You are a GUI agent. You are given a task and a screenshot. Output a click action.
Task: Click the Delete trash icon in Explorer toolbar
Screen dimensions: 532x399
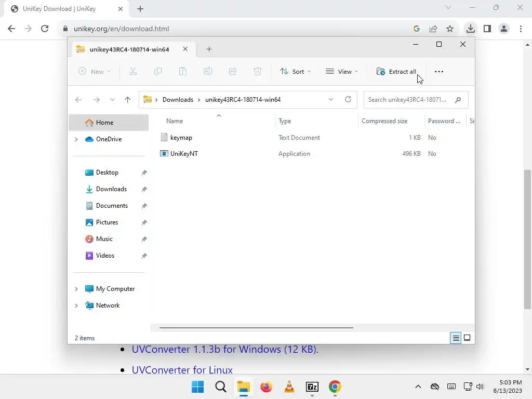pos(258,71)
